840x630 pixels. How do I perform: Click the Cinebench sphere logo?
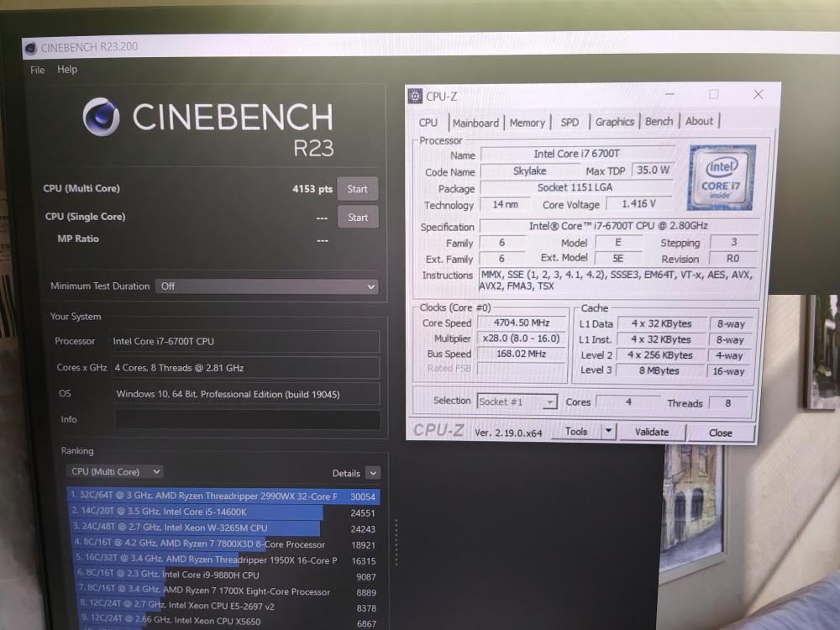tap(101, 117)
